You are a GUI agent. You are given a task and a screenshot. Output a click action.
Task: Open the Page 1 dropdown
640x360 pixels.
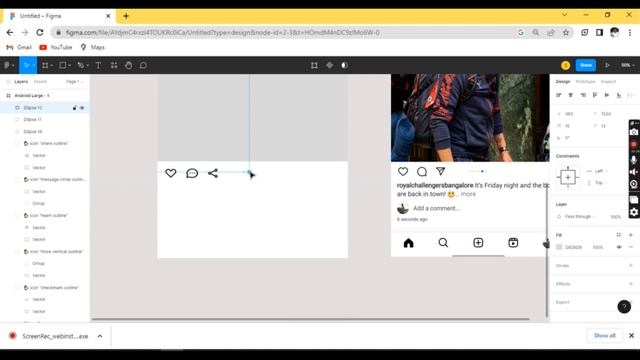[x=74, y=82]
